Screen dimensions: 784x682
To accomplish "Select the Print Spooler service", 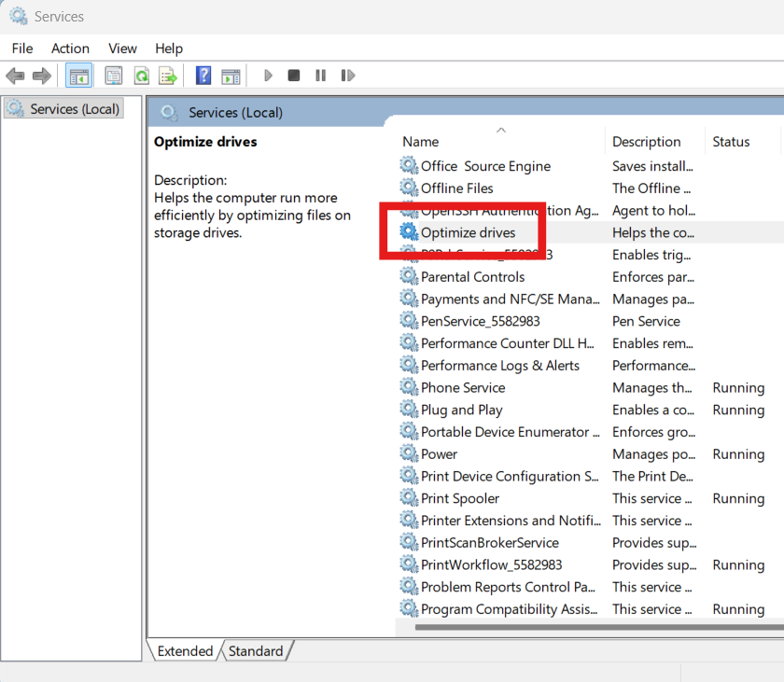I will point(460,497).
